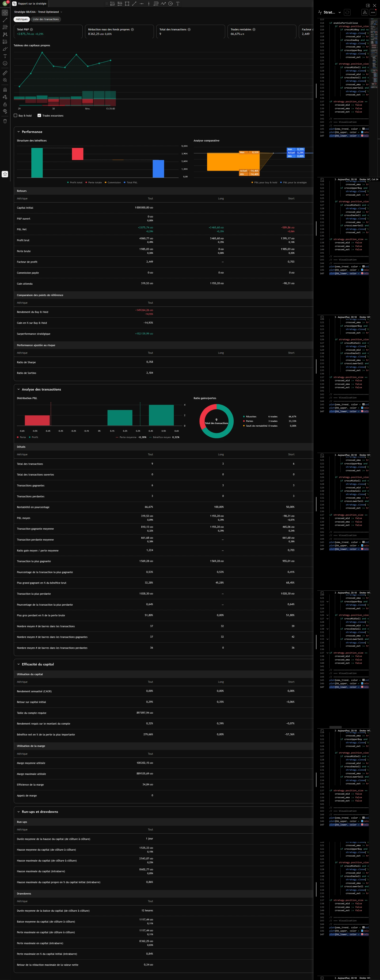380x980 pixels.
Task: Collapse the Performance section
Action: pos(19,132)
